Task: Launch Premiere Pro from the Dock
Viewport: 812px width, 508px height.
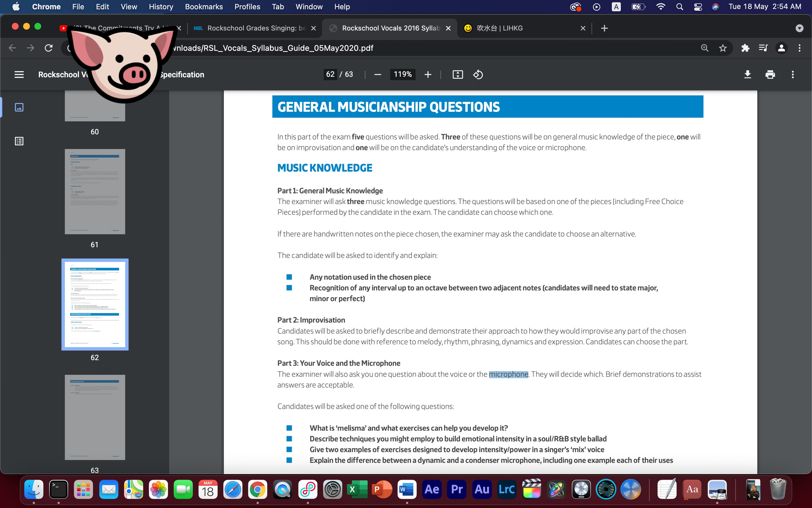Action: click(457, 489)
